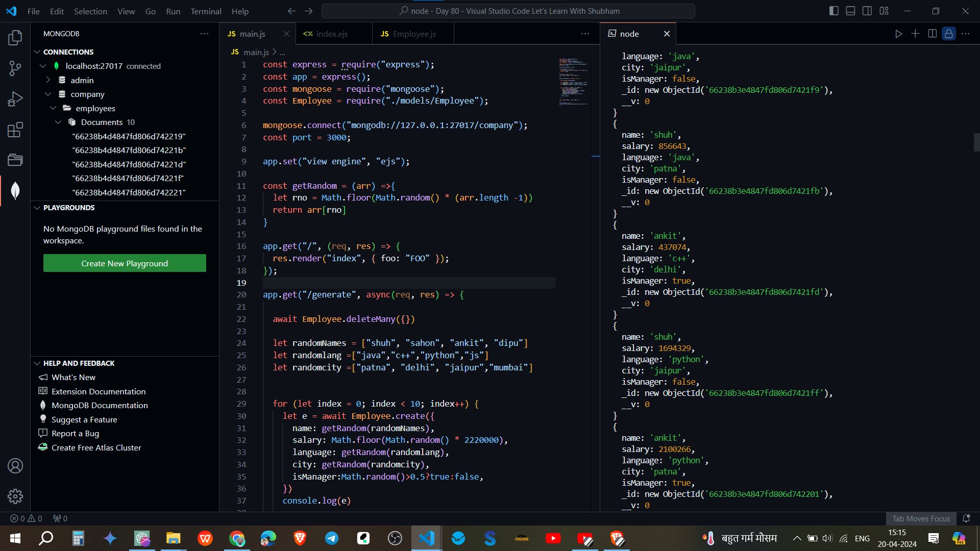Toggle bottom panel layout icon
This screenshot has height=551, width=980.
pos(850,11)
